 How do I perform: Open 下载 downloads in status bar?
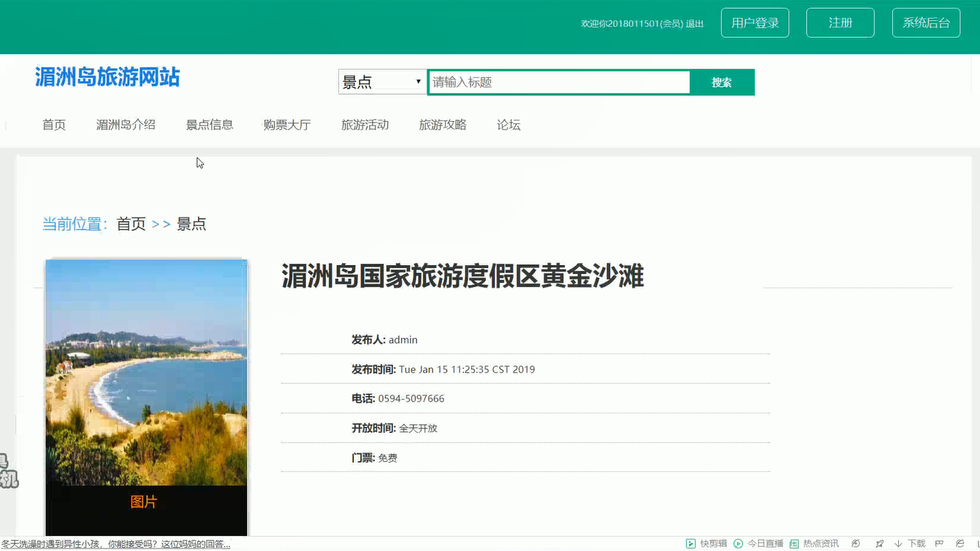pos(910,544)
